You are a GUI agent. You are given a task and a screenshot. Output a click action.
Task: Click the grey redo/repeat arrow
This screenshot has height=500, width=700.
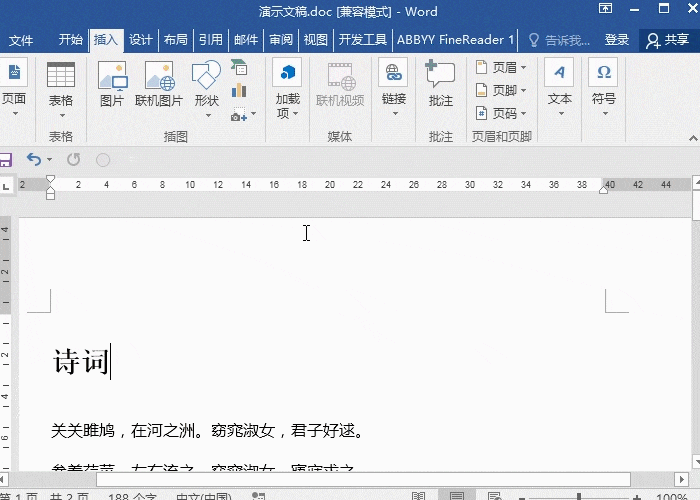click(74, 159)
